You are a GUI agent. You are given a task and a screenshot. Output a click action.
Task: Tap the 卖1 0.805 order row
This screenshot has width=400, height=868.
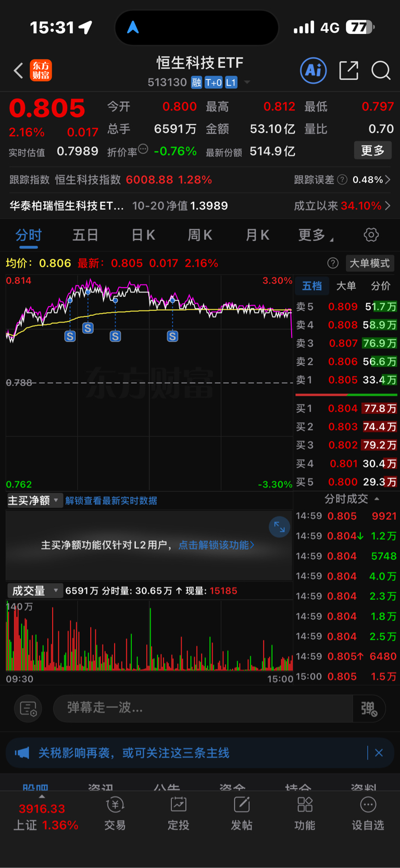pyautogui.click(x=346, y=380)
